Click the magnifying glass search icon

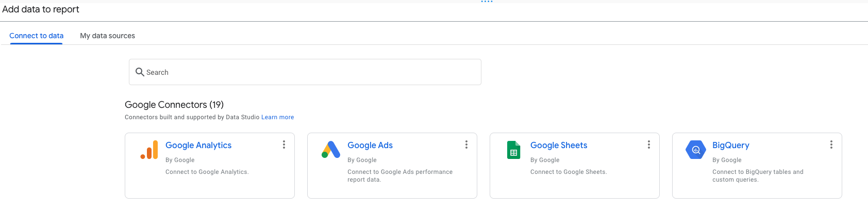[x=140, y=72]
